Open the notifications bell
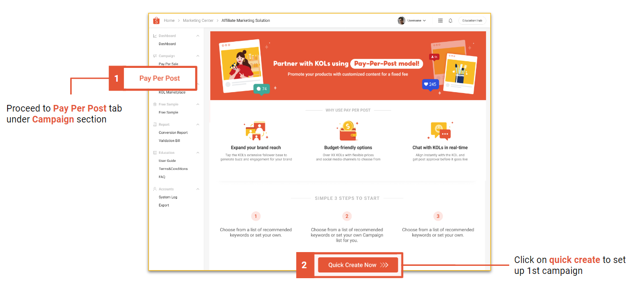644x291 pixels. click(450, 20)
